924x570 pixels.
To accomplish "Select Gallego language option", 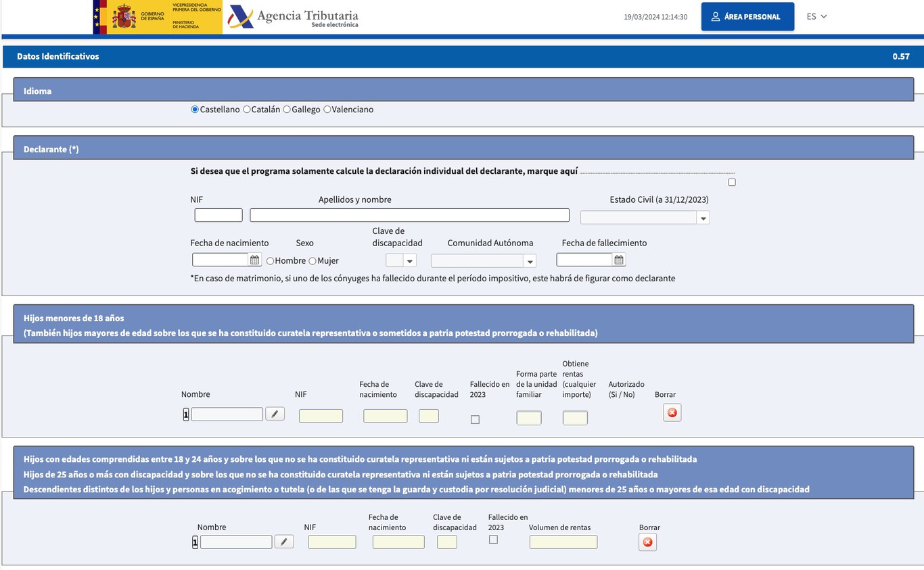I will tap(287, 110).
